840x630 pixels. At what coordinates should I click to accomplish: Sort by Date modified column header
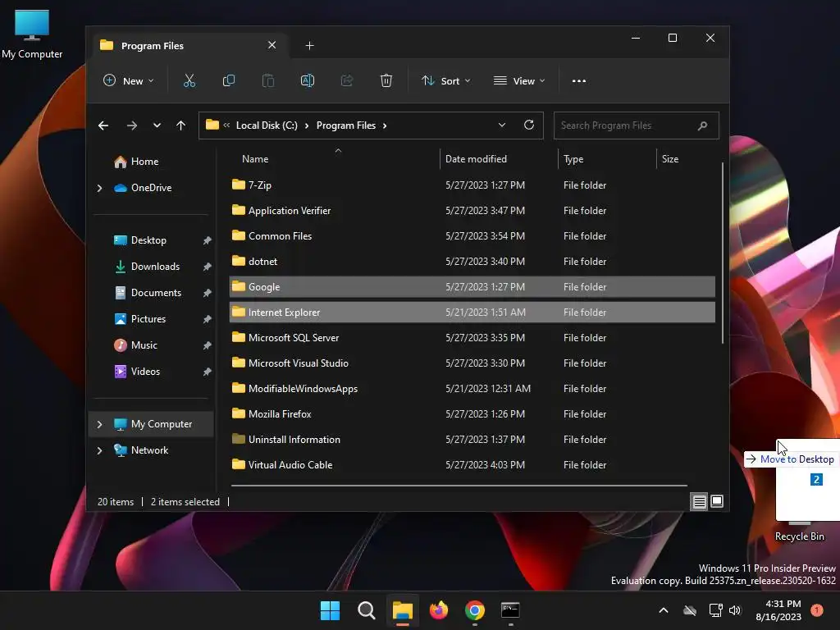499,159
